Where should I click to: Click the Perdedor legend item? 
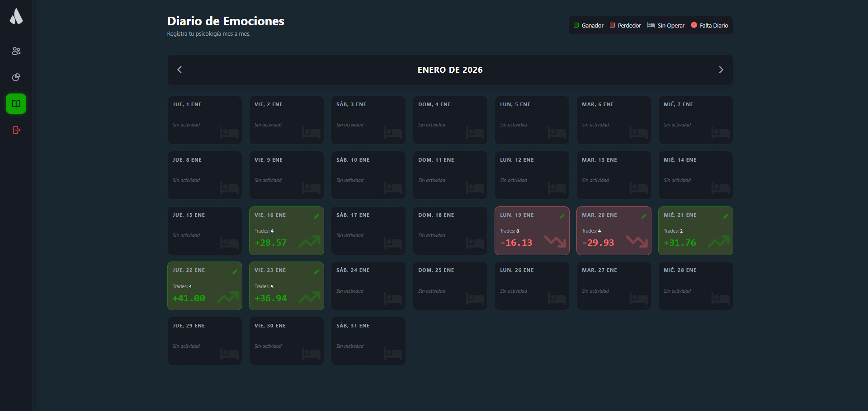625,26
